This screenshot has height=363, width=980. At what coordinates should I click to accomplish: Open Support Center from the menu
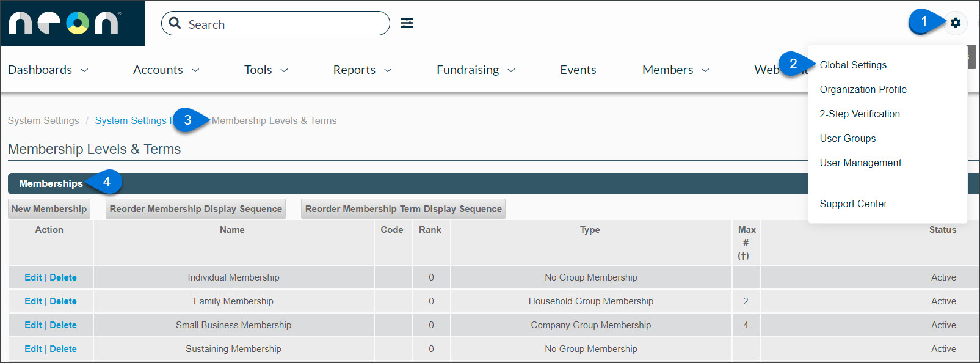[853, 204]
